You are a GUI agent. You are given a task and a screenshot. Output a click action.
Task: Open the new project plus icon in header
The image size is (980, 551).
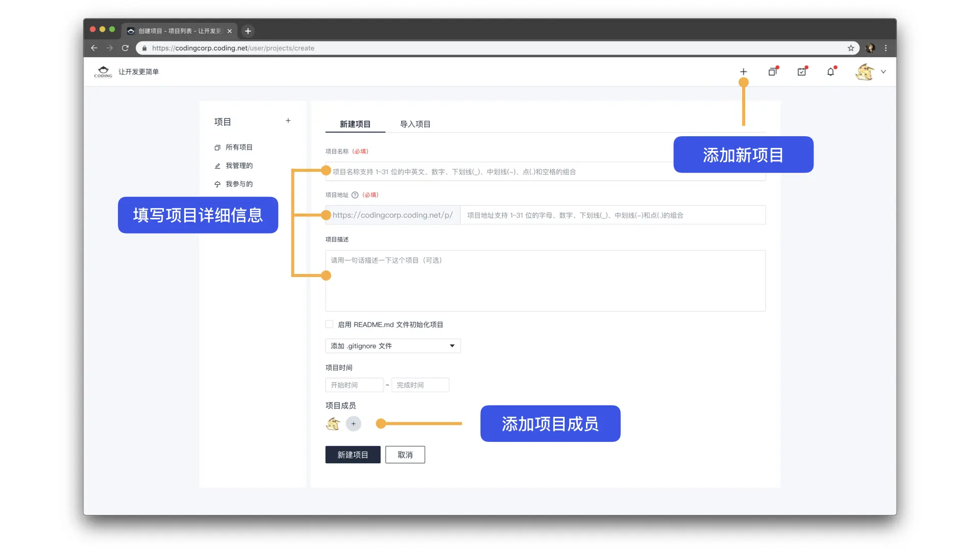pos(743,71)
